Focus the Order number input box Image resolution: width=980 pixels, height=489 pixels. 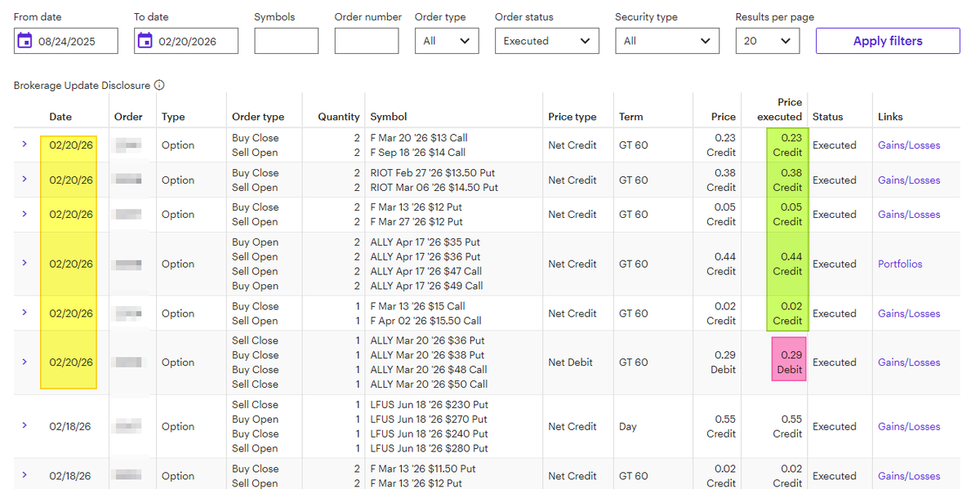pos(367,41)
